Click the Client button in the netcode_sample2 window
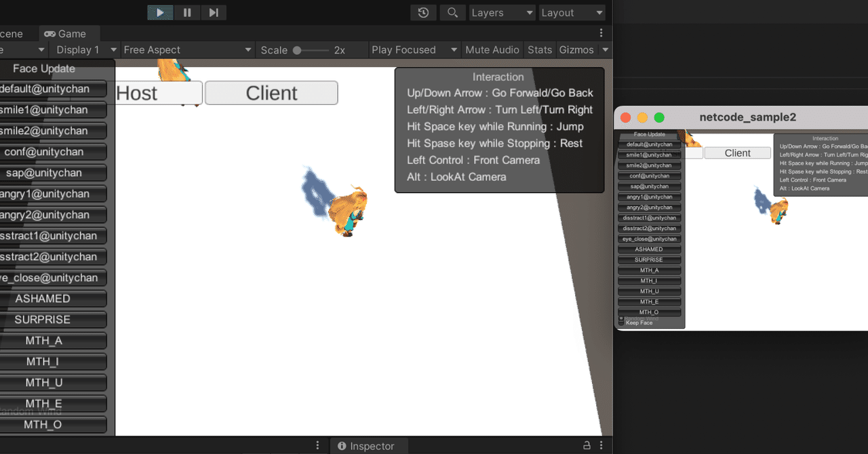Screen dimensions: 868x454 click(x=738, y=152)
